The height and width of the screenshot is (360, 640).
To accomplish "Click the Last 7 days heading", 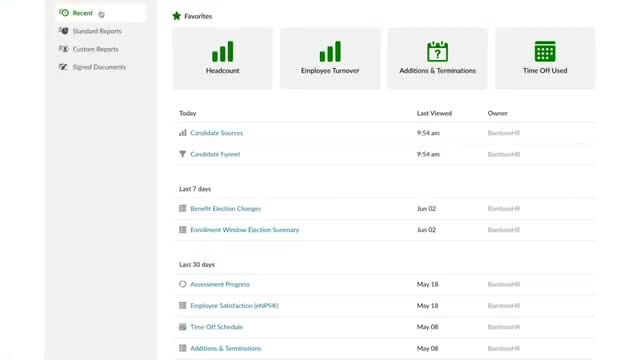I will click(x=195, y=189).
